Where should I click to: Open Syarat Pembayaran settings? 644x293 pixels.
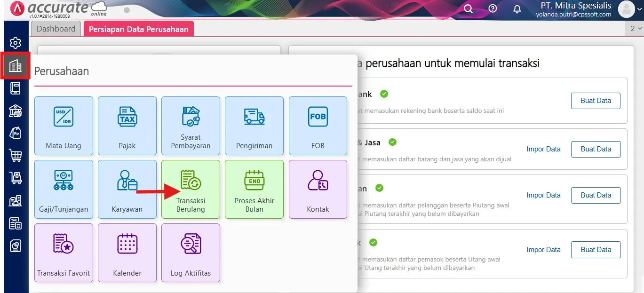[191, 126]
